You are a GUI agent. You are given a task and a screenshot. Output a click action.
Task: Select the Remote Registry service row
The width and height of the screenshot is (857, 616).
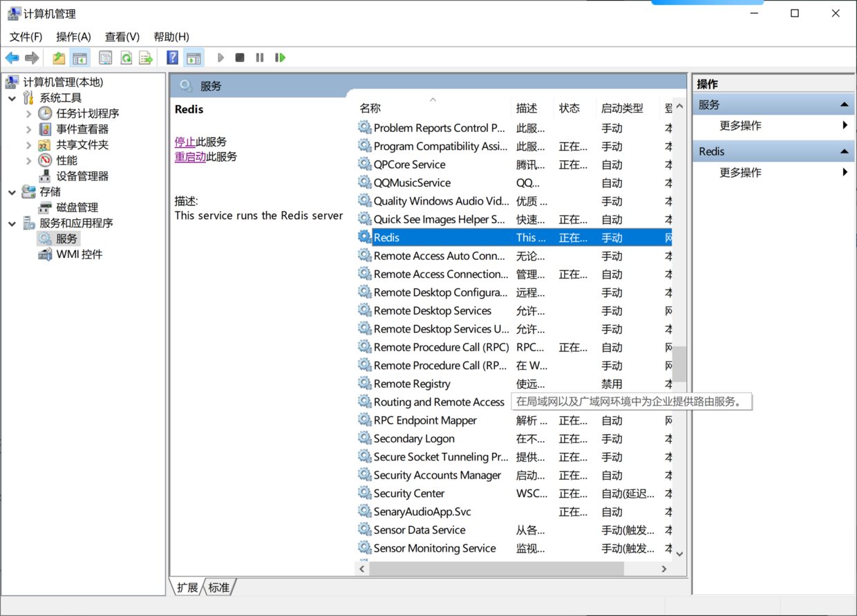[x=412, y=384]
